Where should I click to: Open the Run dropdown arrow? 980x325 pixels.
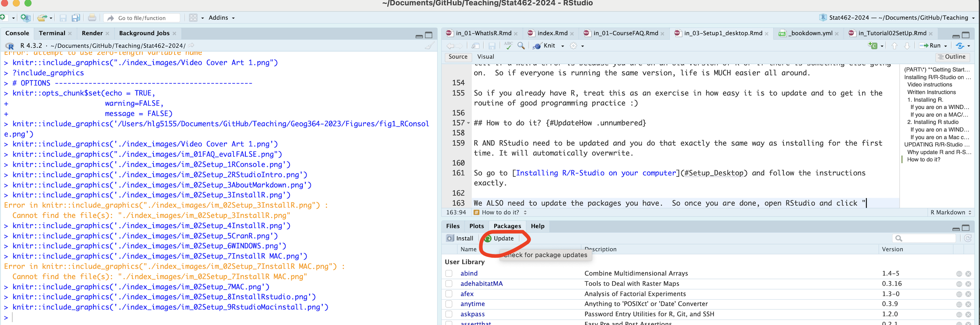[x=945, y=46]
